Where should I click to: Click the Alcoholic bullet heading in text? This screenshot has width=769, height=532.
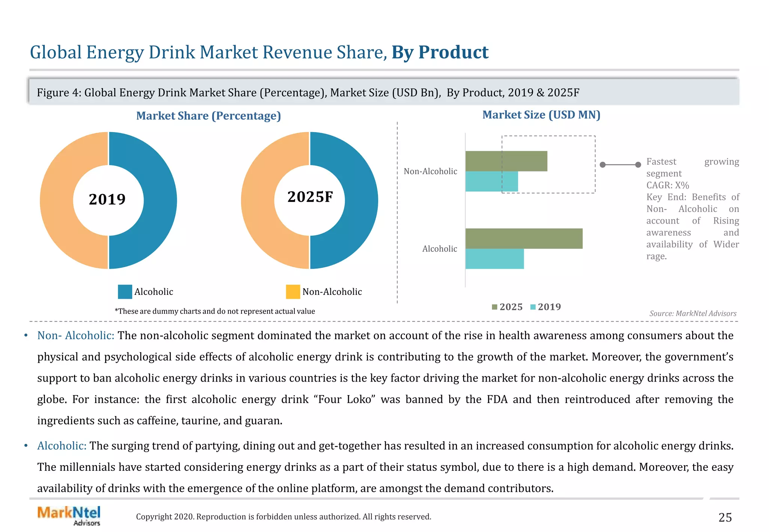(x=62, y=446)
